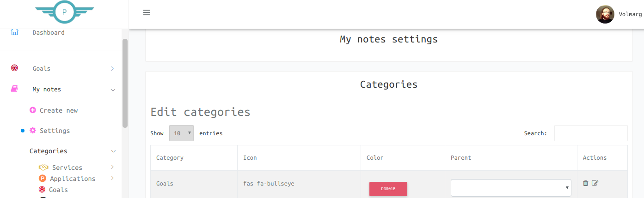Delete the Goals category with trash icon

click(x=586, y=183)
